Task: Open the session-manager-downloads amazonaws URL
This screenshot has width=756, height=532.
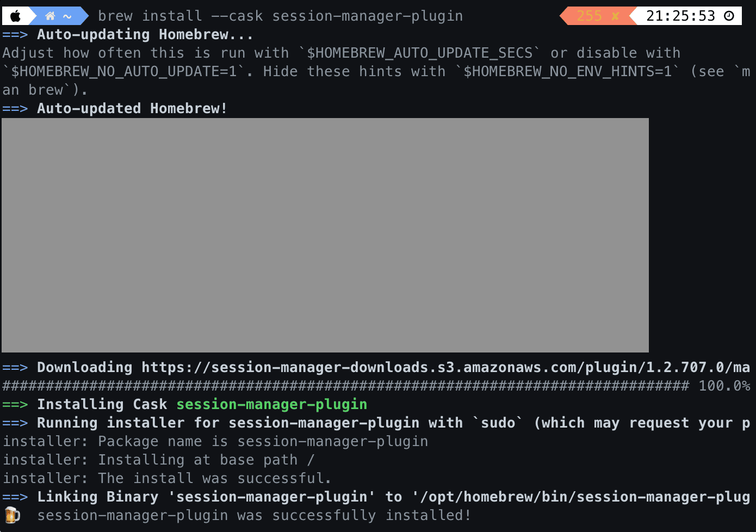Action: coord(446,368)
